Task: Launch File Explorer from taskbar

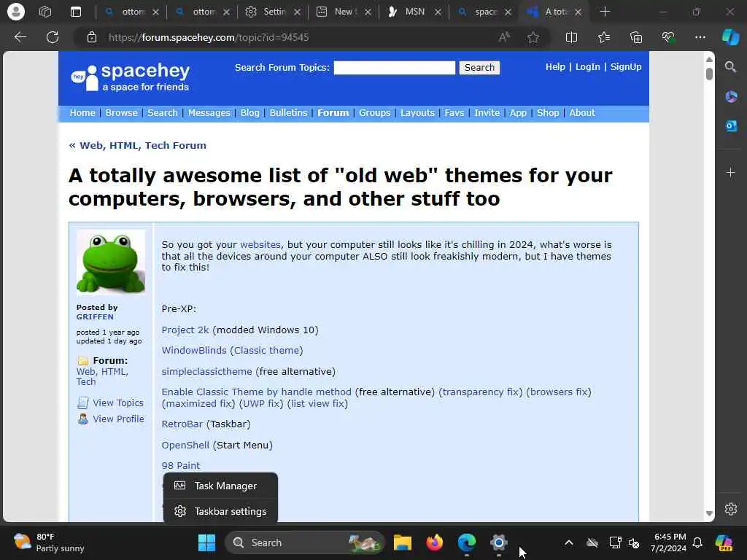Action: (x=402, y=542)
